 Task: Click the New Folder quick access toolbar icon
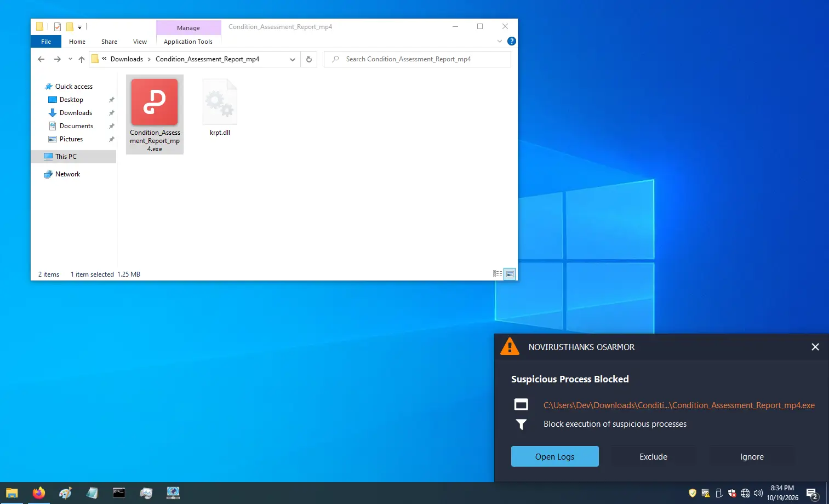(x=70, y=26)
